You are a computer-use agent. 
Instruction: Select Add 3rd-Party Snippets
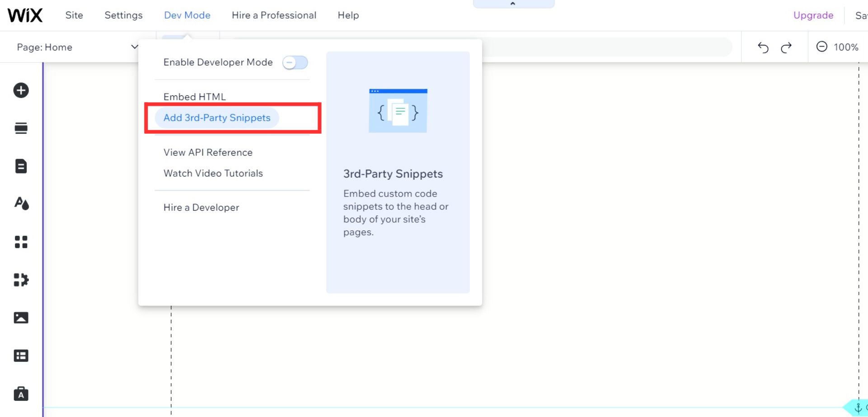[217, 118]
